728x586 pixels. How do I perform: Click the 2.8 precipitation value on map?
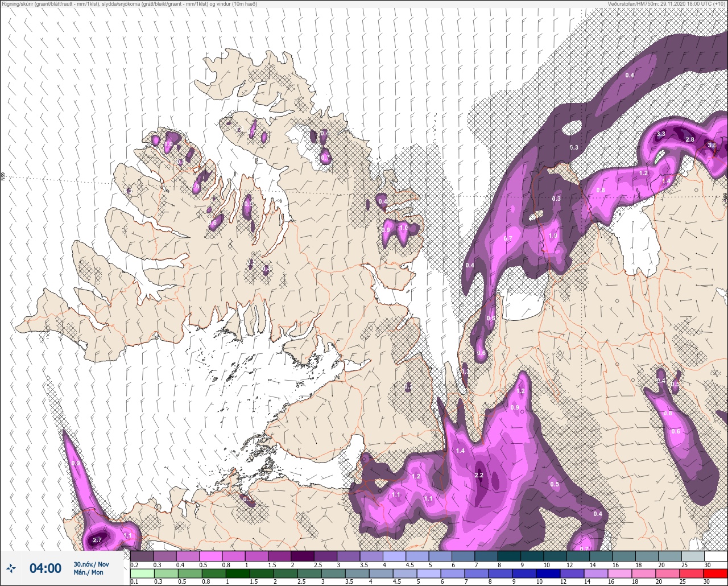(x=690, y=139)
